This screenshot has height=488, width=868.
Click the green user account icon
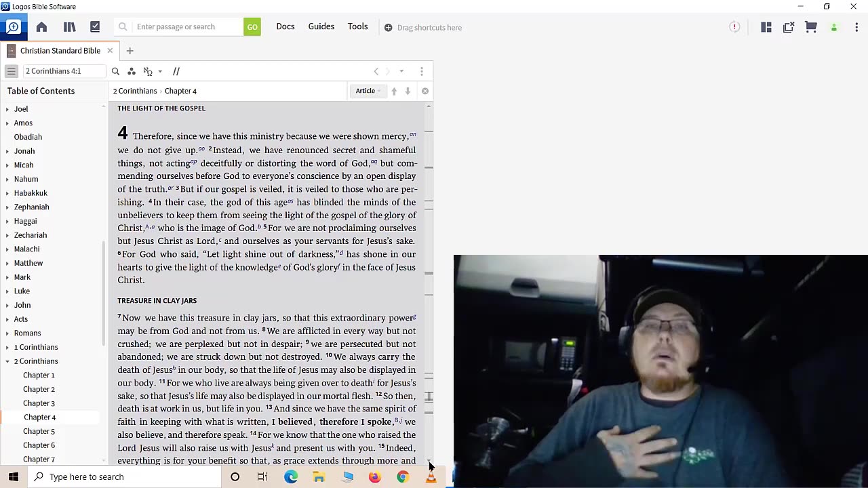tap(834, 28)
